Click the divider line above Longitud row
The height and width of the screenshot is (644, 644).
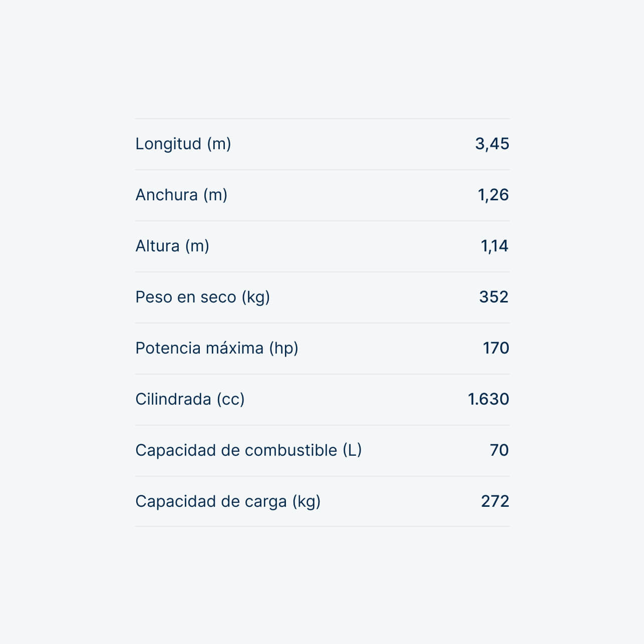[322, 119]
